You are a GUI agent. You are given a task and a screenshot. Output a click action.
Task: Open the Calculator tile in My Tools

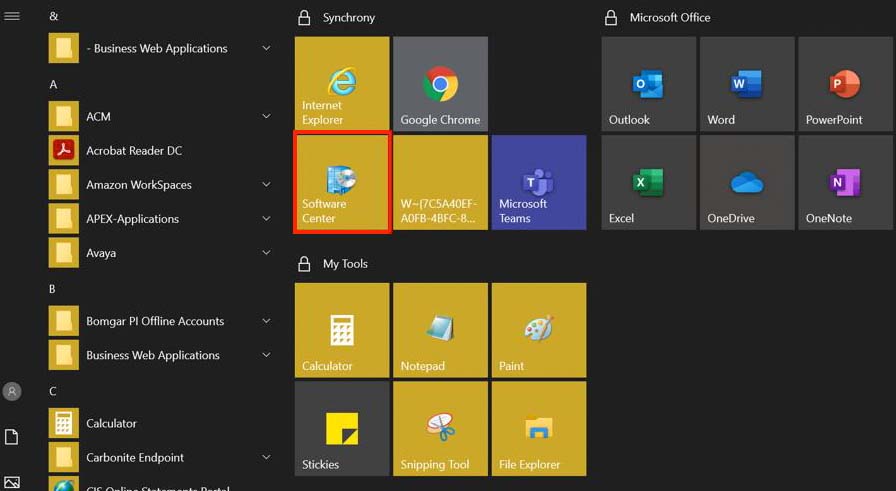[x=342, y=330]
